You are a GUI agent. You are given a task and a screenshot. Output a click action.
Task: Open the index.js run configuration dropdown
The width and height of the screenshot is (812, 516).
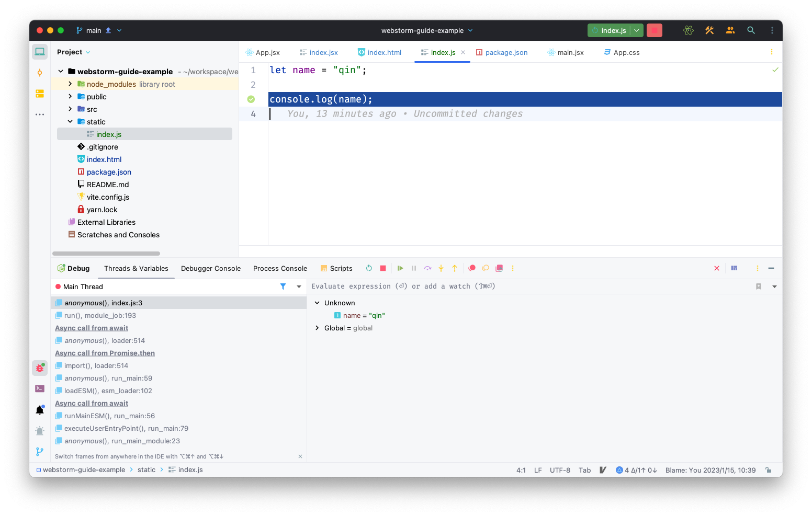point(637,30)
